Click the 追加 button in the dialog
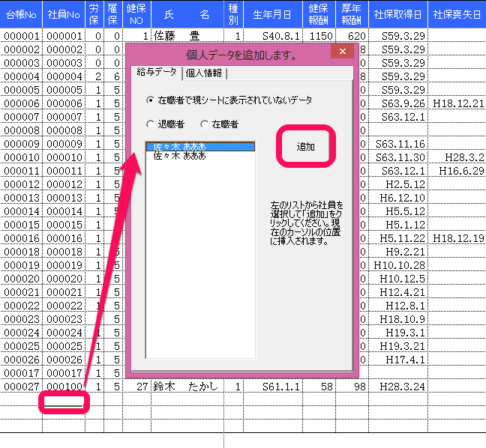The image size is (486, 448). [x=305, y=146]
